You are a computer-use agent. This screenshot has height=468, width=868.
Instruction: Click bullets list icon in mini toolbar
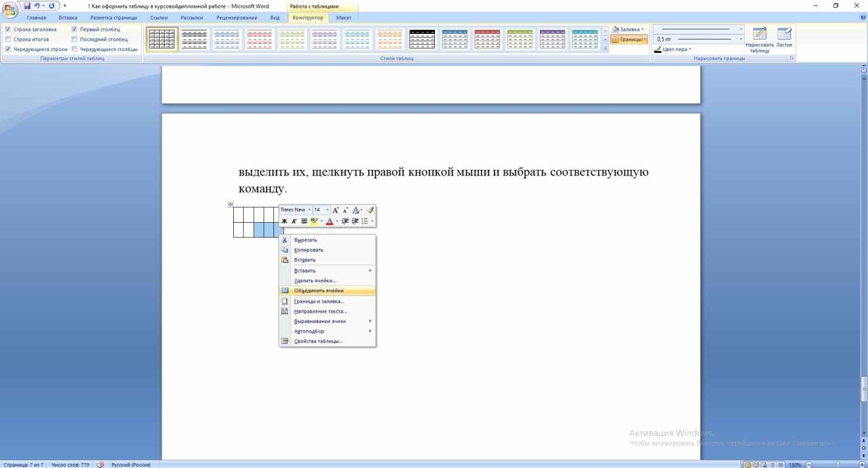point(364,222)
